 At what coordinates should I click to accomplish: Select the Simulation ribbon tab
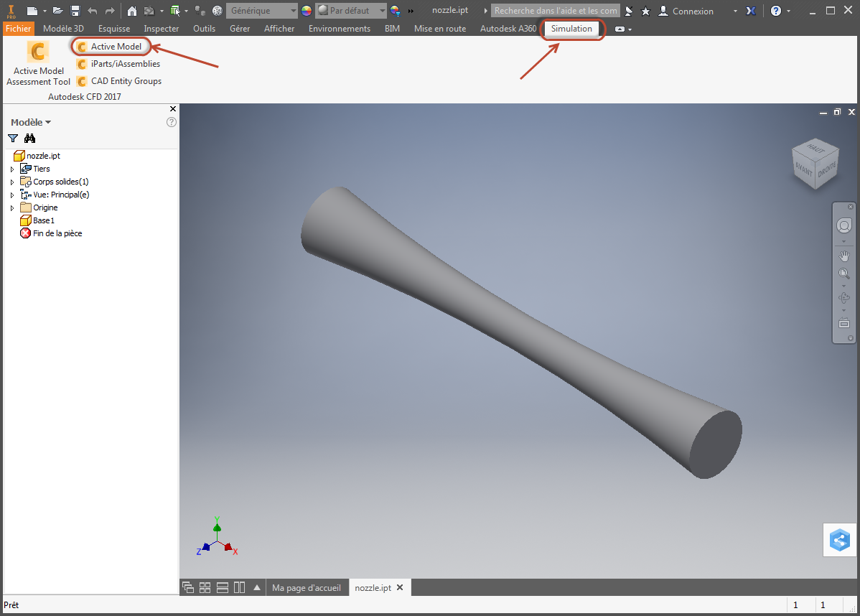pos(571,29)
